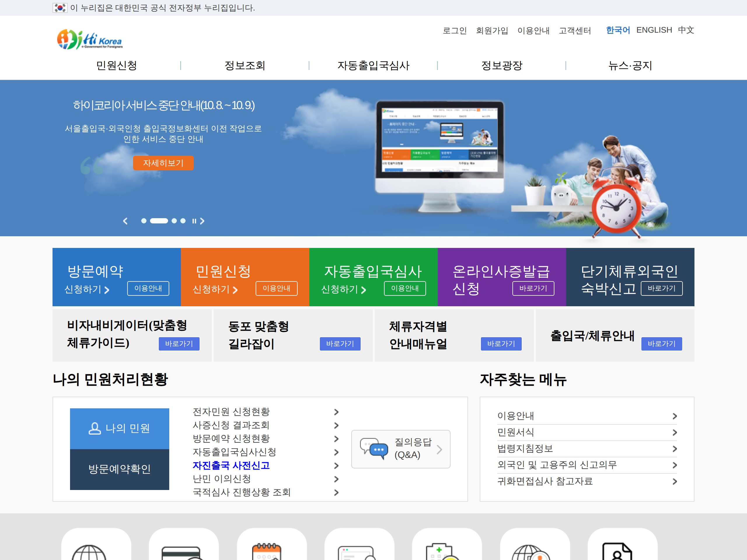Select the third banner slide dot
The image size is (747, 560).
pyautogui.click(x=174, y=221)
